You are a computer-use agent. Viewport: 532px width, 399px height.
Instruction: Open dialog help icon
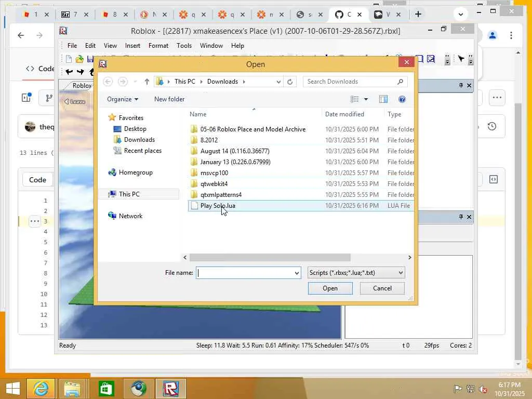(402, 99)
